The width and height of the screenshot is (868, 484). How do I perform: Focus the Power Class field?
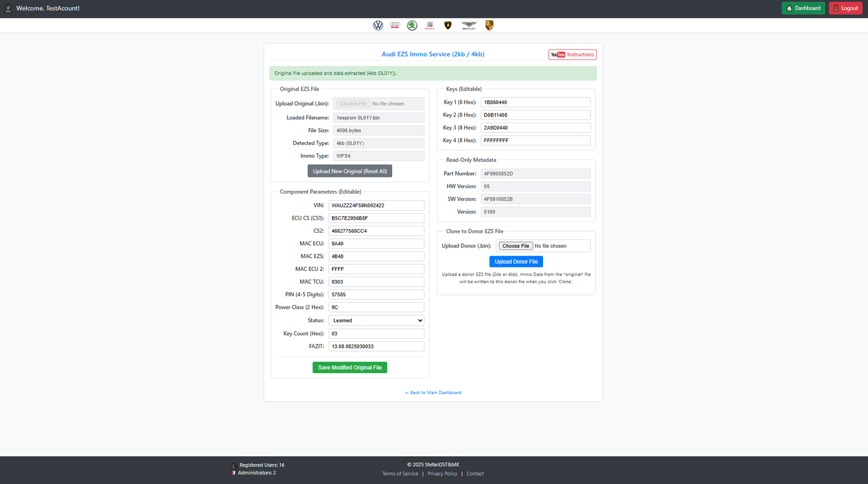pos(376,307)
